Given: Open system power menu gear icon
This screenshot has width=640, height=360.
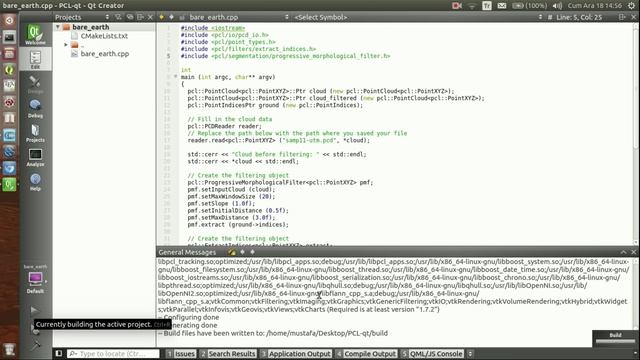Looking at the screenshot, I should 631,6.
